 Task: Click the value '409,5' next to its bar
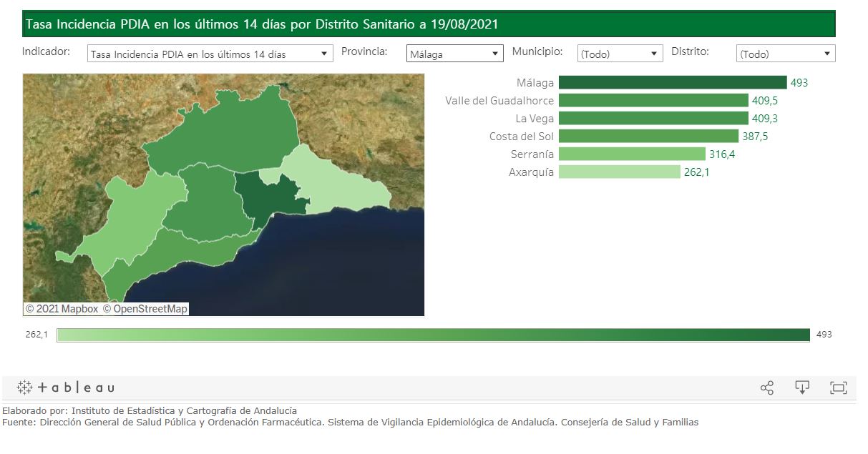tap(764, 101)
